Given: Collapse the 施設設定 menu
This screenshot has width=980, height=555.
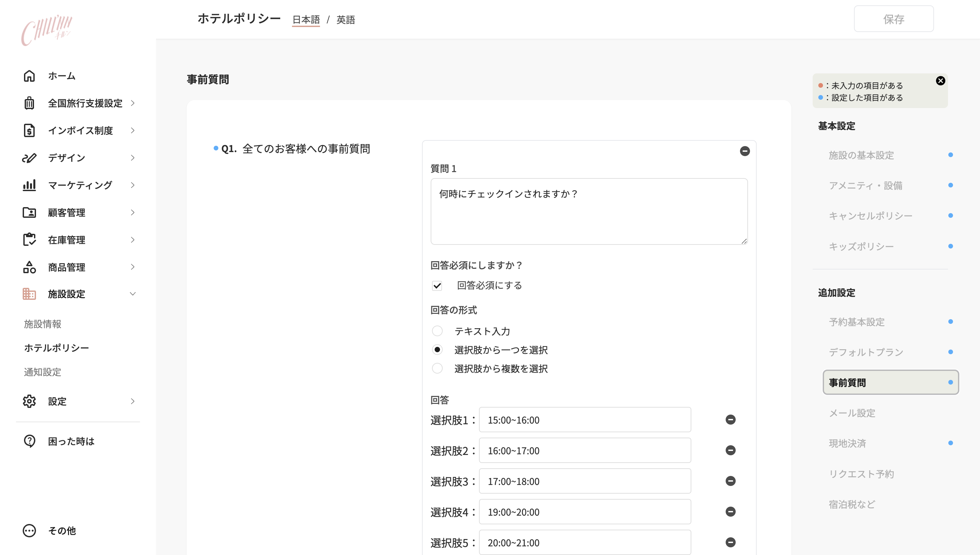Looking at the screenshot, I should click(x=133, y=294).
